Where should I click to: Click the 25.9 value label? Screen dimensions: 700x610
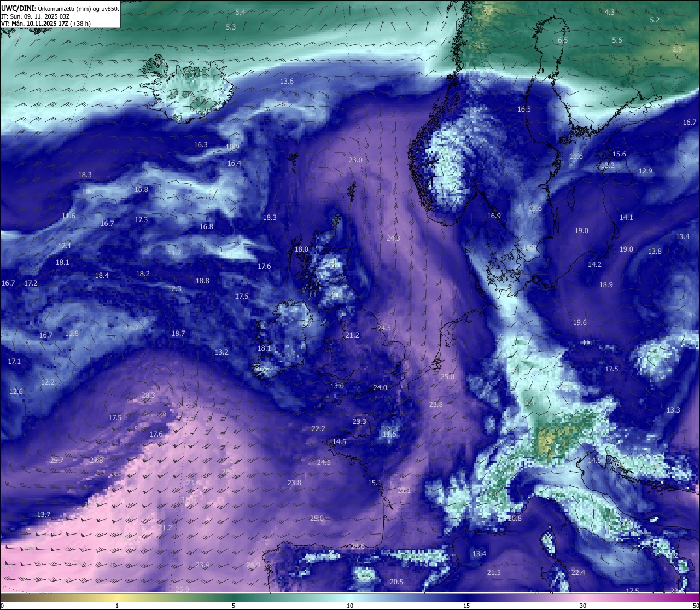(x=182, y=589)
